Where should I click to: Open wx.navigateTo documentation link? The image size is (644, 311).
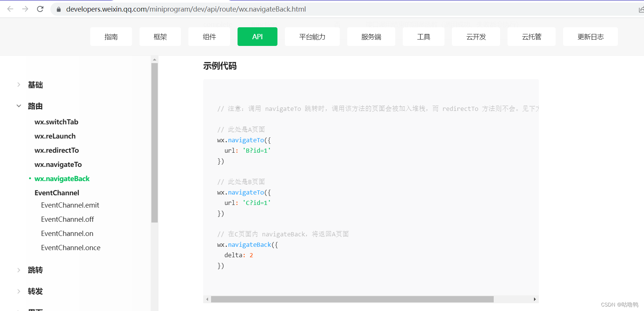tap(58, 164)
